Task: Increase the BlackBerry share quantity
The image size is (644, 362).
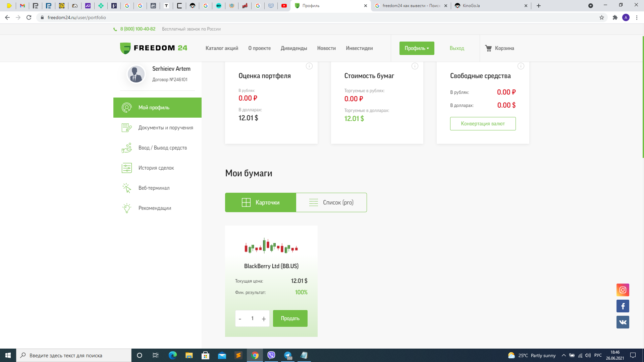Action: pyautogui.click(x=264, y=319)
